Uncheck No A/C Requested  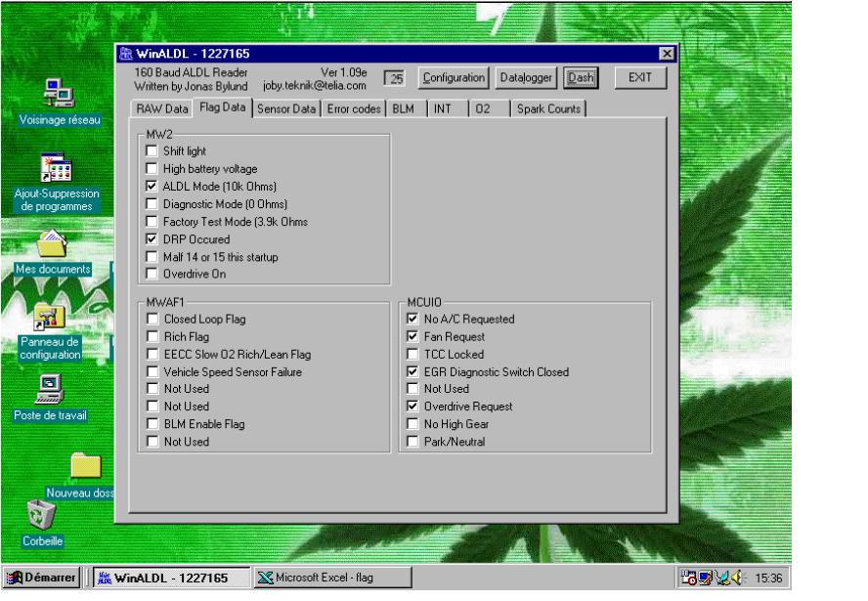coord(412,320)
